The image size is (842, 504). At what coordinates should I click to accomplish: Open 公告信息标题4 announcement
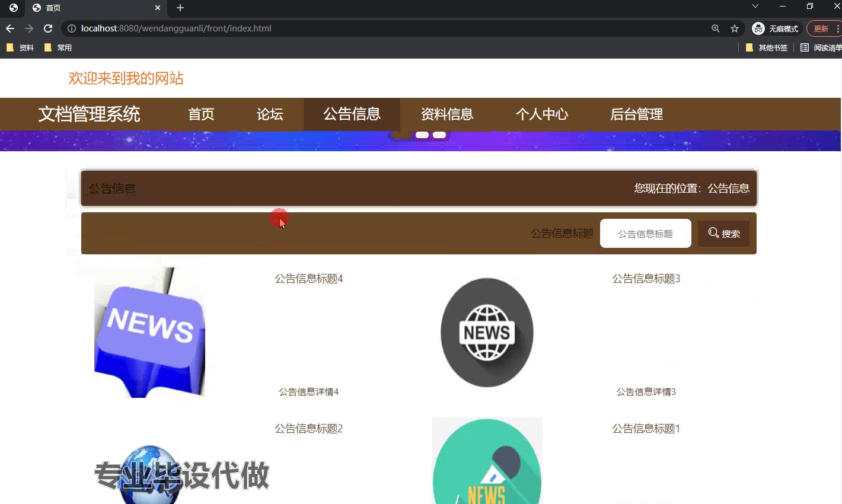[x=309, y=279]
